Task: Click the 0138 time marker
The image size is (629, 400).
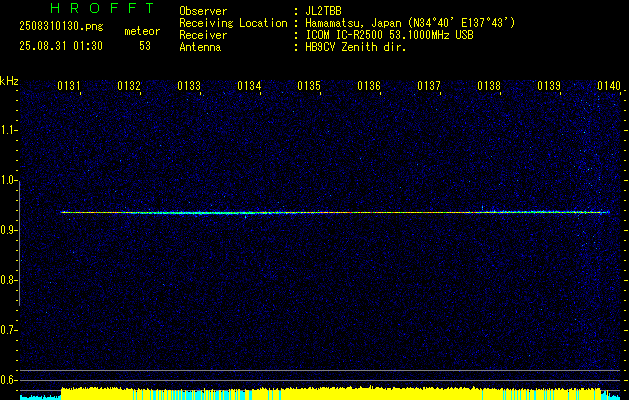Action: tap(489, 86)
